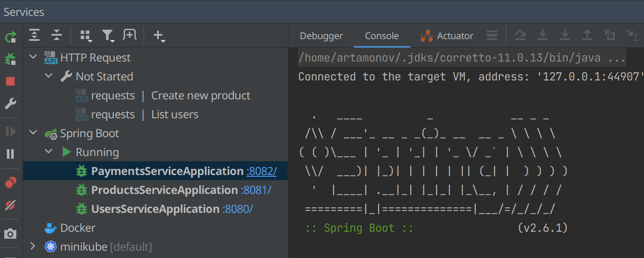Click the ':: Spring Boot ::' console text

click(x=359, y=228)
